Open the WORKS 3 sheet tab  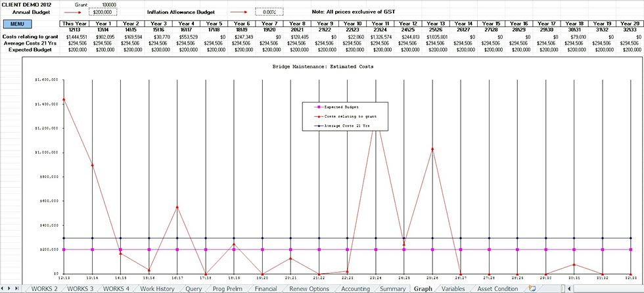(x=80, y=288)
